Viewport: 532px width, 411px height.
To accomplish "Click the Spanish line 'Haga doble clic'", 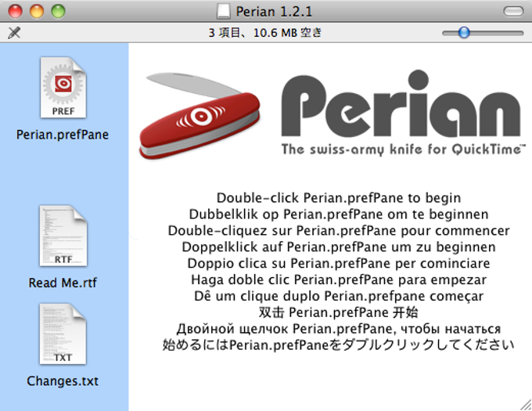I will (x=339, y=279).
